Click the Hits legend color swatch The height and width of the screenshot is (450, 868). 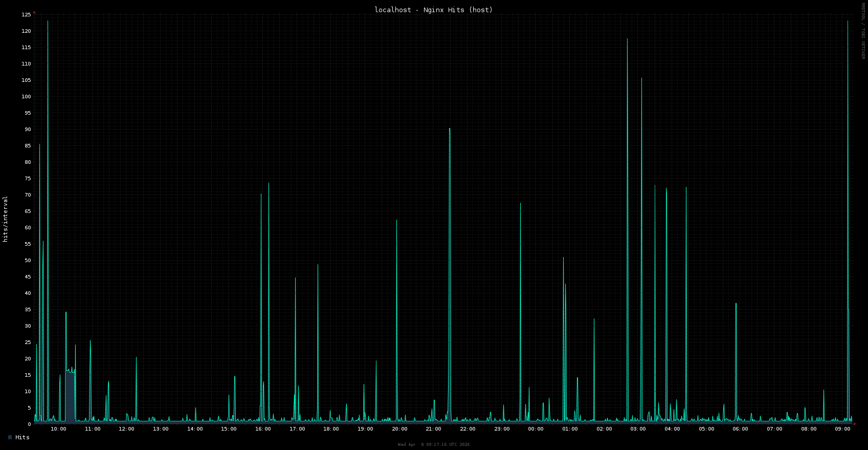(10, 437)
